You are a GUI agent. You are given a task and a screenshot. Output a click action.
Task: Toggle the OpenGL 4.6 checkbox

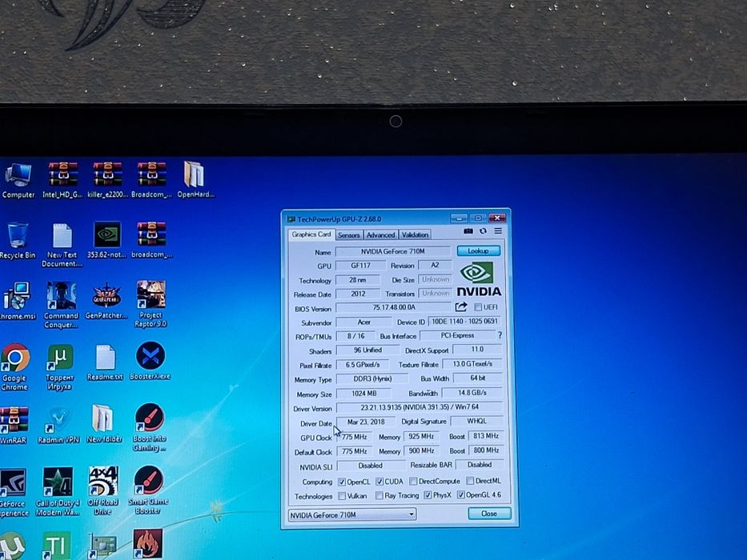click(460, 494)
